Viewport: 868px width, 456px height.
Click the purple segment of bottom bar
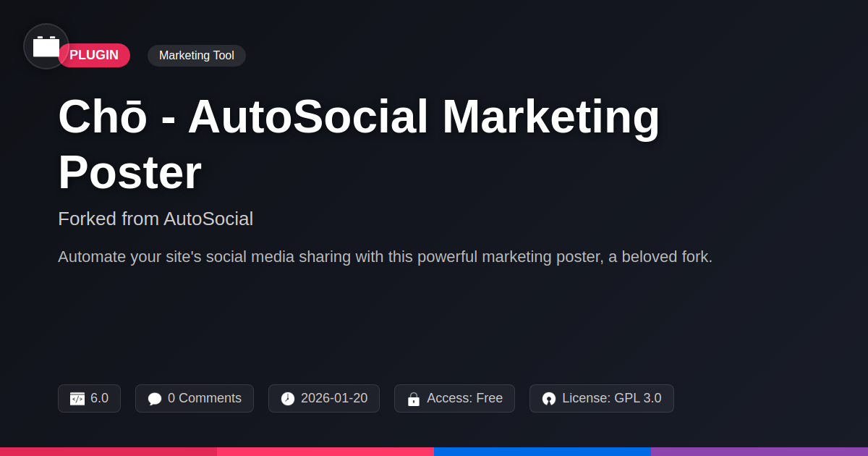[x=759, y=451]
